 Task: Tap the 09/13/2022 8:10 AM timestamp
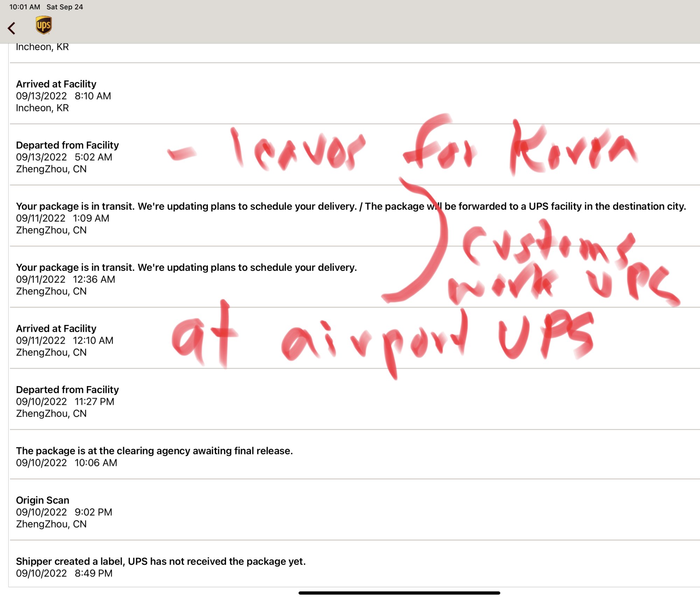(x=63, y=96)
